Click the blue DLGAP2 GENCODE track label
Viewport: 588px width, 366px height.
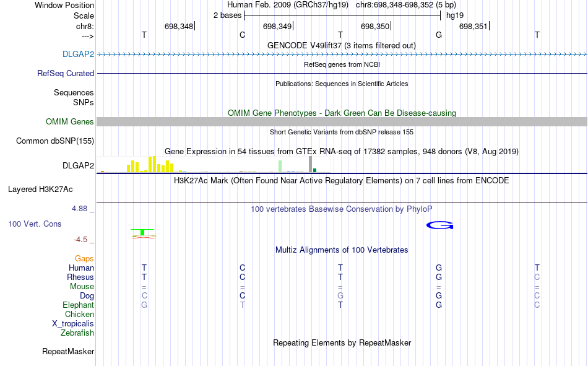78,54
